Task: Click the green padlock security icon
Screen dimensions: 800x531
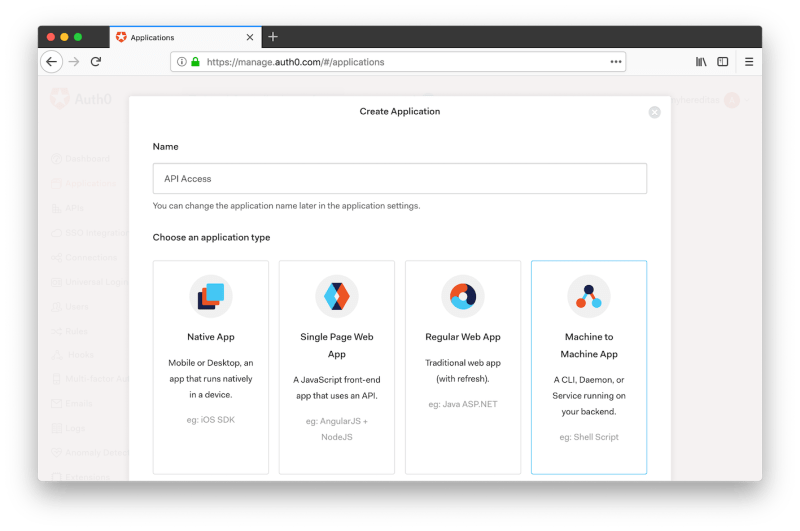Action: coord(195,62)
